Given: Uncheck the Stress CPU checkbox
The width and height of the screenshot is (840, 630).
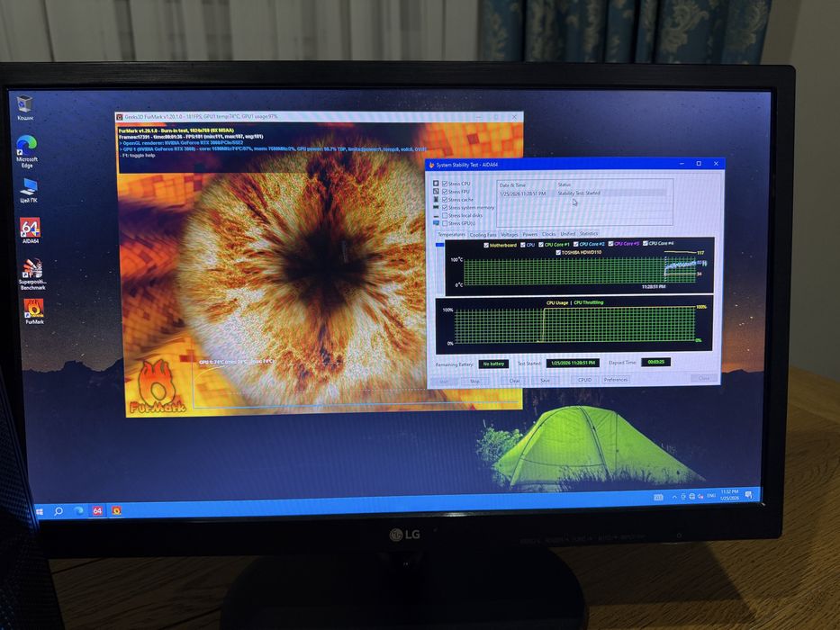Looking at the screenshot, I should [445, 184].
